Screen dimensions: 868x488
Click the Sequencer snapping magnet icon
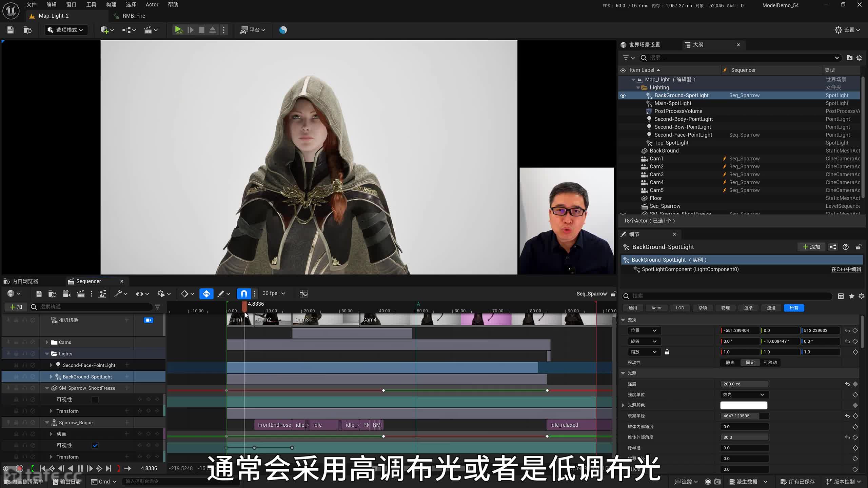[x=244, y=293]
